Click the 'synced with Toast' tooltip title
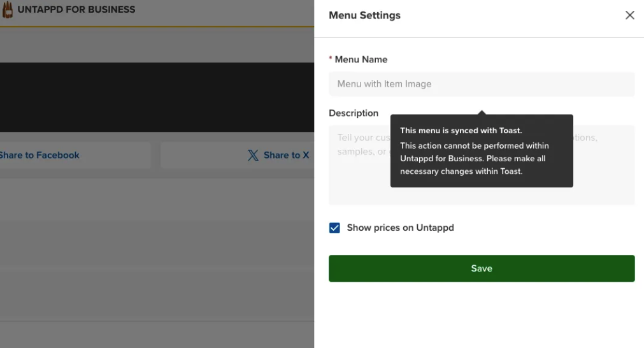The width and height of the screenshot is (644, 348). tap(461, 131)
